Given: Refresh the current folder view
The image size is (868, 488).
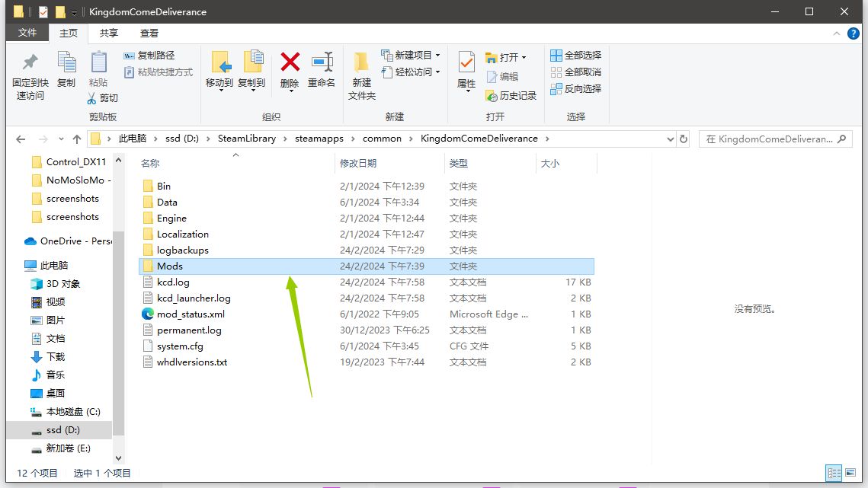Looking at the screenshot, I should [x=684, y=139].
